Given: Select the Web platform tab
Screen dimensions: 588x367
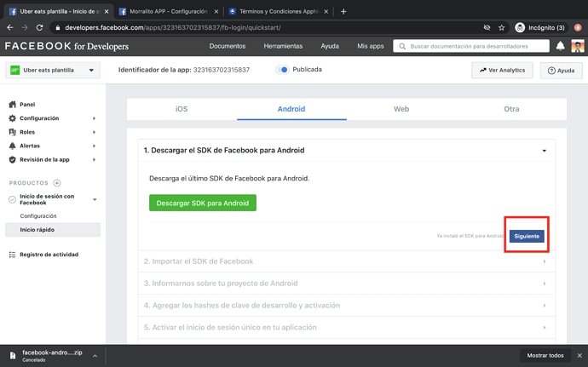Looking at the screenshot, I should (401, 109).
